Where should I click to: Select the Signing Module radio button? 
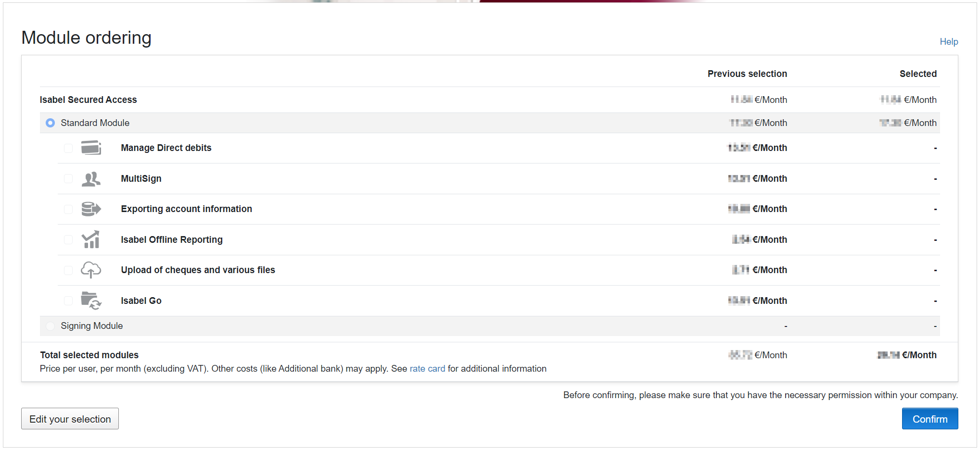tap(50, 326)
